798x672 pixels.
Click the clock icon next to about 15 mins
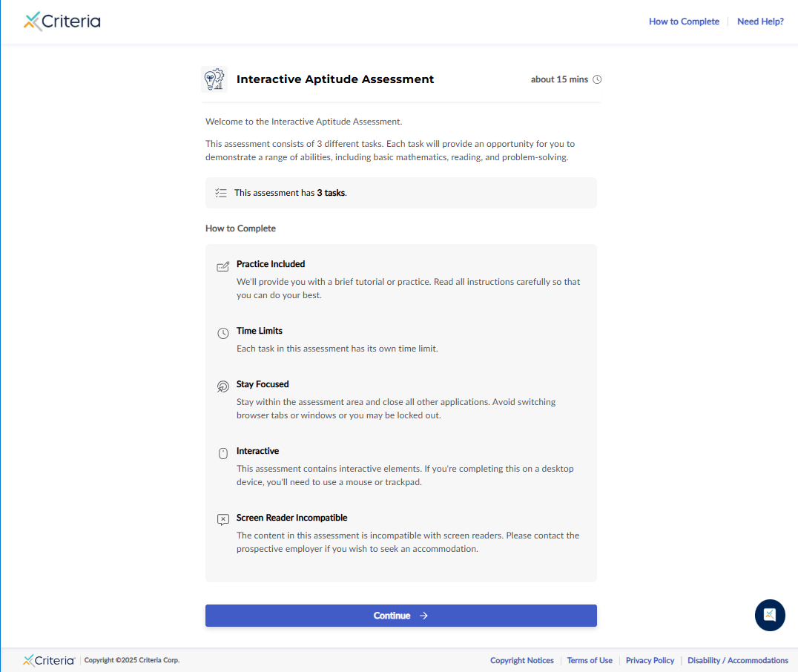[x=598, y=79]
